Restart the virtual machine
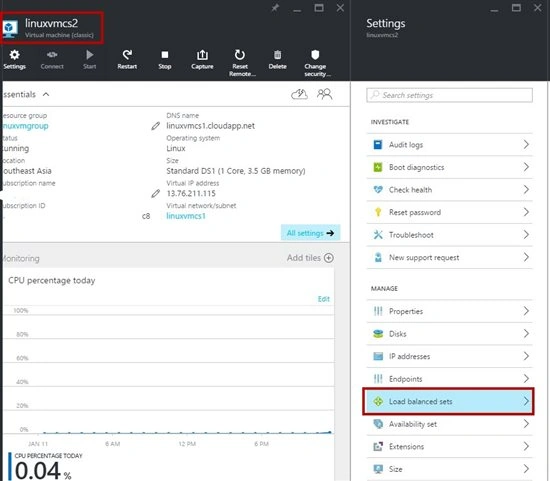Viewport: 550px width, 481px height. [127, 60]
